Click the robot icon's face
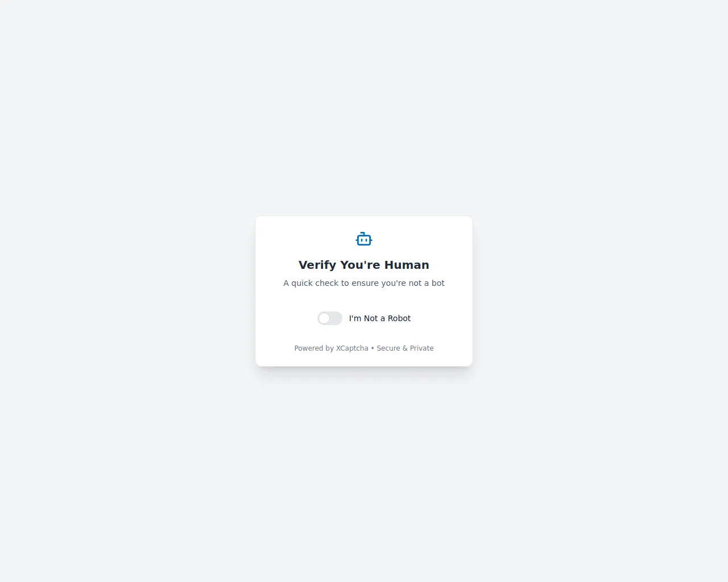 click(x=364, y=240)
